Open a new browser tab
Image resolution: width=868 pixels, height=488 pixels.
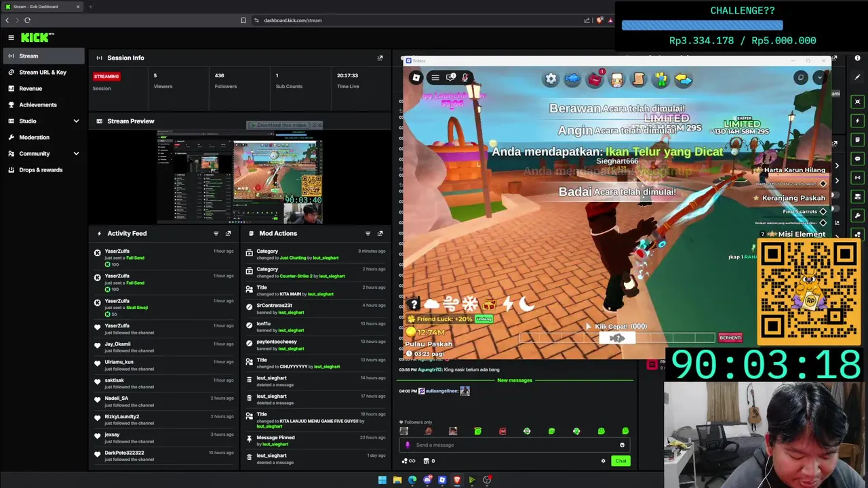tap(90, 7)
